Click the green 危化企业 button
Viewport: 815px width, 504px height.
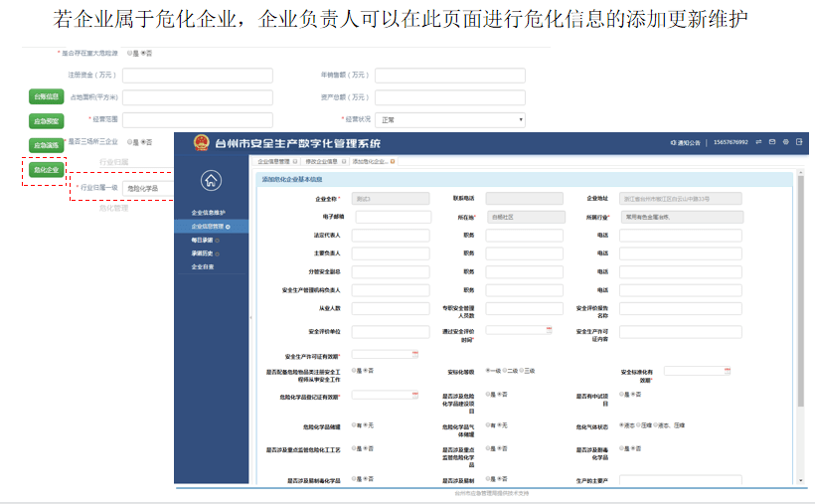coord(47,170)
